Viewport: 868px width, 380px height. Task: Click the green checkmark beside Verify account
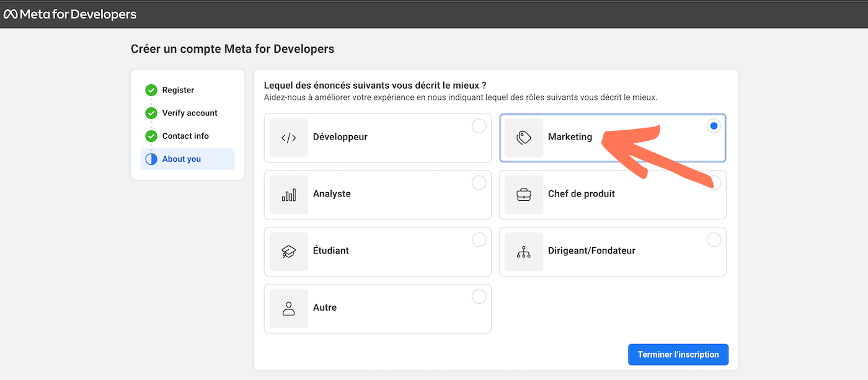coord(151,113)
